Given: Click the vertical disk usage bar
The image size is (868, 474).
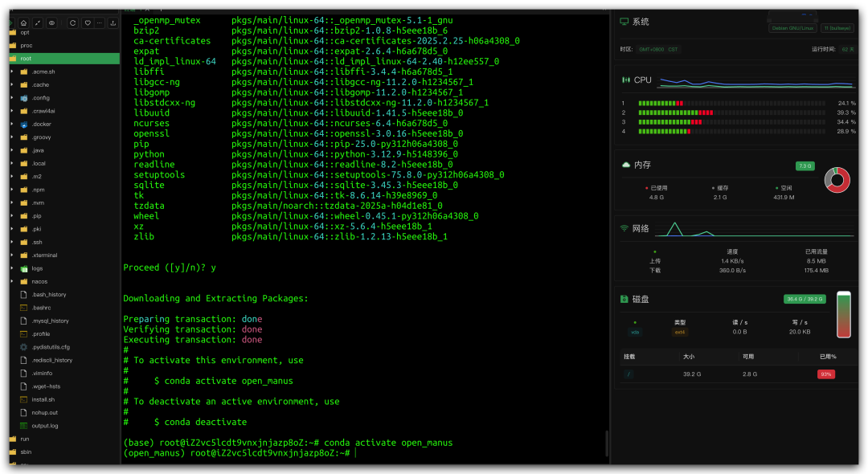Looking at the screenshot, I should point(843,316).
